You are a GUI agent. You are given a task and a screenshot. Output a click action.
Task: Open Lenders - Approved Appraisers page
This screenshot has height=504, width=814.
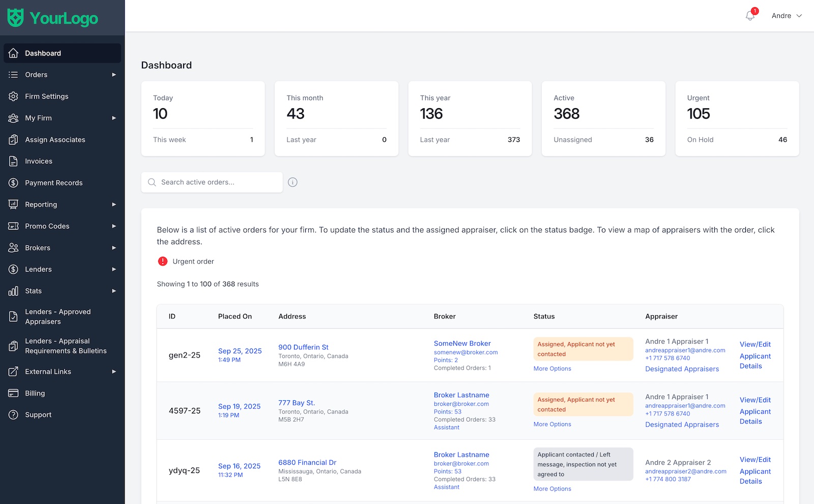(57, 316)
